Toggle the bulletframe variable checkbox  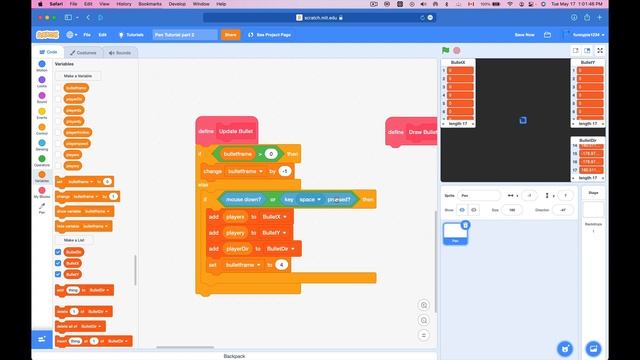58,88
